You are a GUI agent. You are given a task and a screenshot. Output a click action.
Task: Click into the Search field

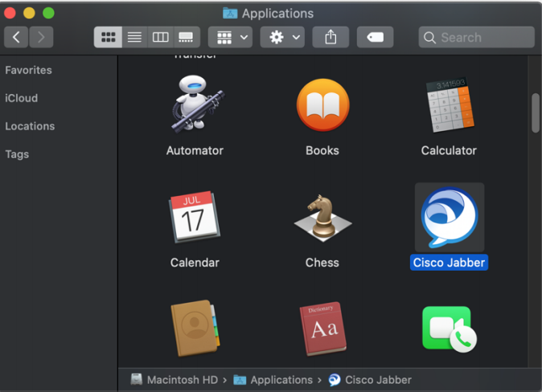(476, 37)
